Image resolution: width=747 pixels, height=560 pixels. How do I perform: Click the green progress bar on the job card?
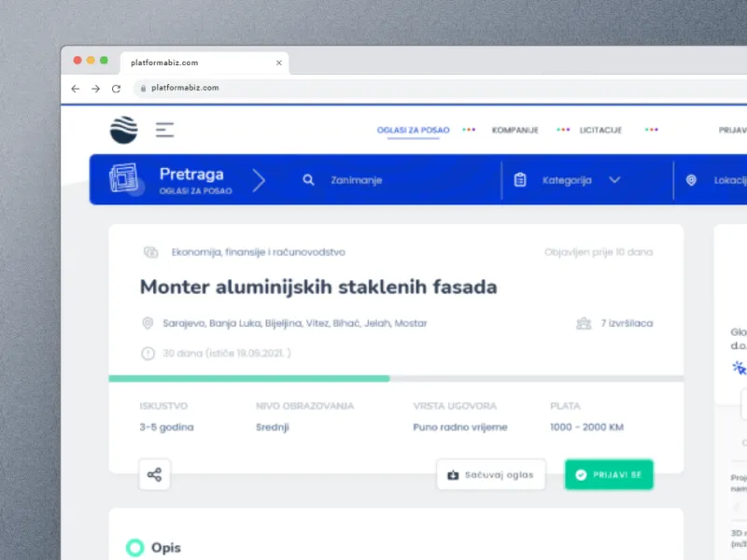(x=261, y=379)
